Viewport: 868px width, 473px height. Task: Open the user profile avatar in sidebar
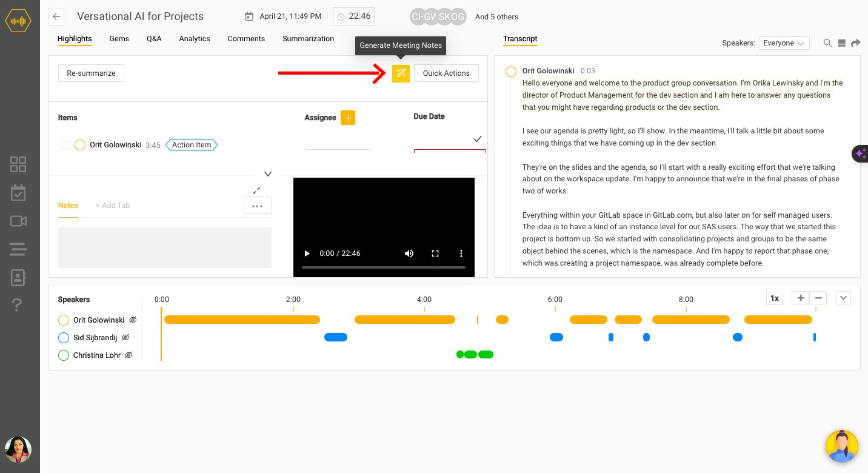(x=18, y=450)
